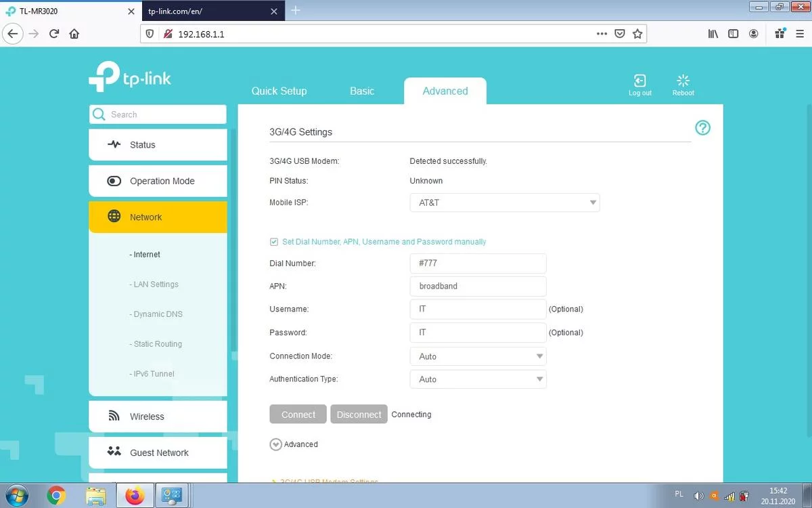Click the Firefox account icon
The image size is (812, 508).
[753, 33]
